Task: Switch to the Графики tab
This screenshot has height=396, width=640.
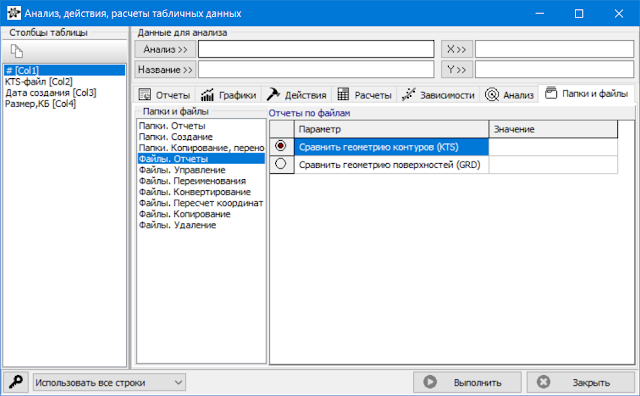Action: tap(228, 95)
